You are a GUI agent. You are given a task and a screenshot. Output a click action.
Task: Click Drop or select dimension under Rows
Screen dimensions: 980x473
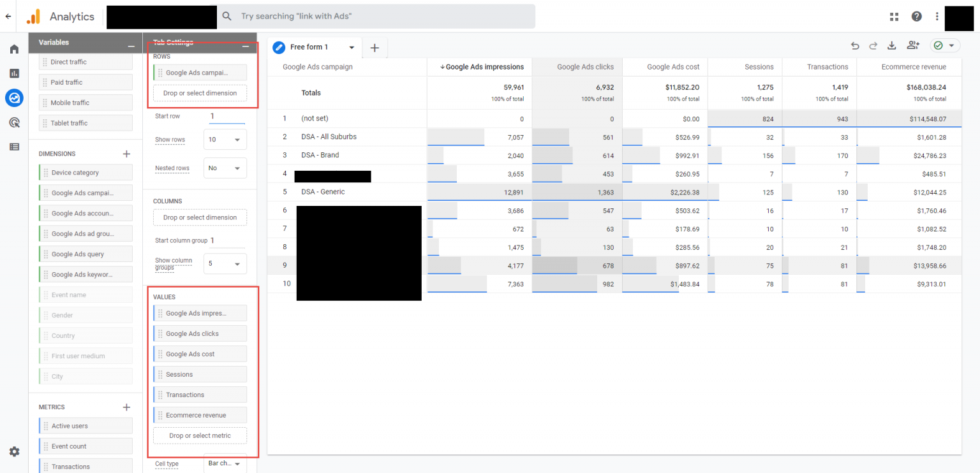tap(200, 93)
